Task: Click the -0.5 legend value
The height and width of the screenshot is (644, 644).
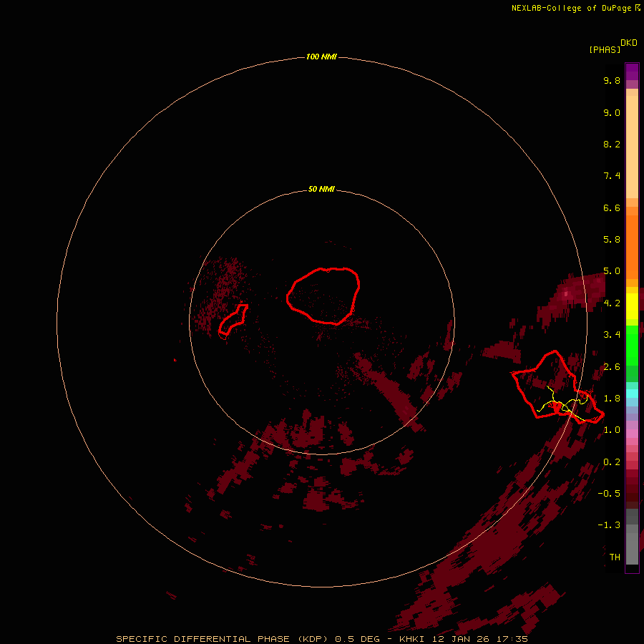Action: (x=609, y=494)
